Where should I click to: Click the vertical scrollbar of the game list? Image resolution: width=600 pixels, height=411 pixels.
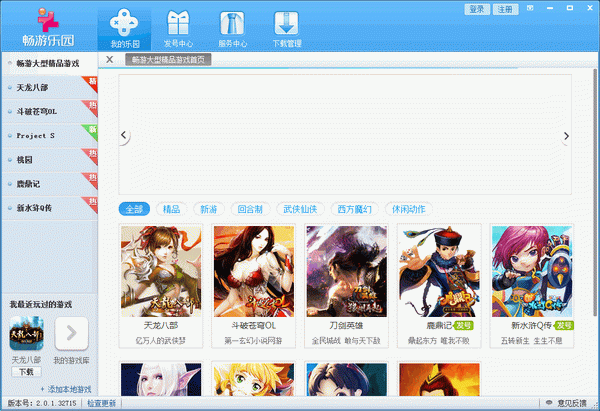(595, 191)
